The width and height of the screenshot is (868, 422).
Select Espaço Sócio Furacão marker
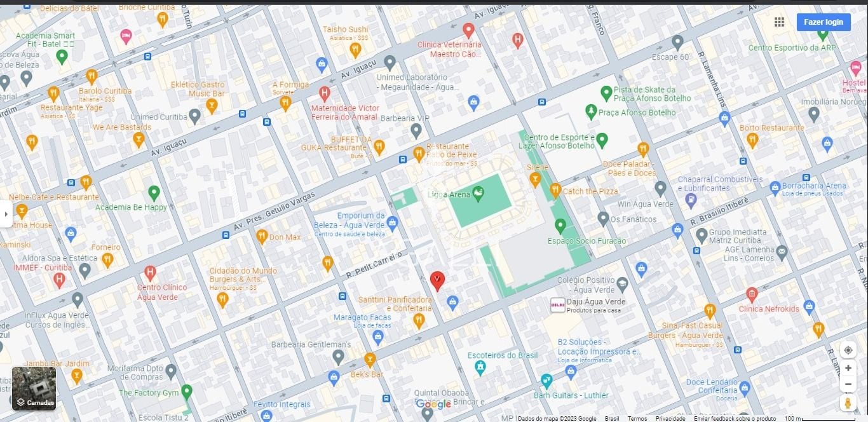click(x=560, y=225)
